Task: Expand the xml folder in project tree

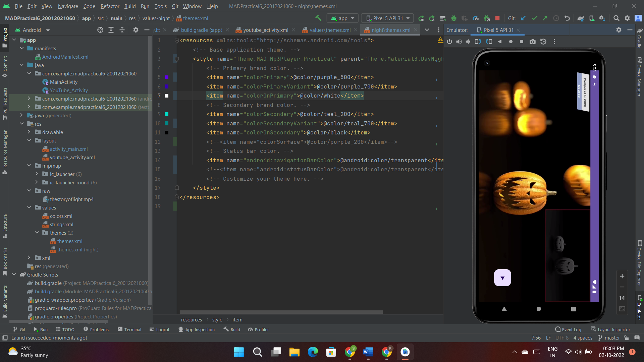Action: click(x=29, y=258)
